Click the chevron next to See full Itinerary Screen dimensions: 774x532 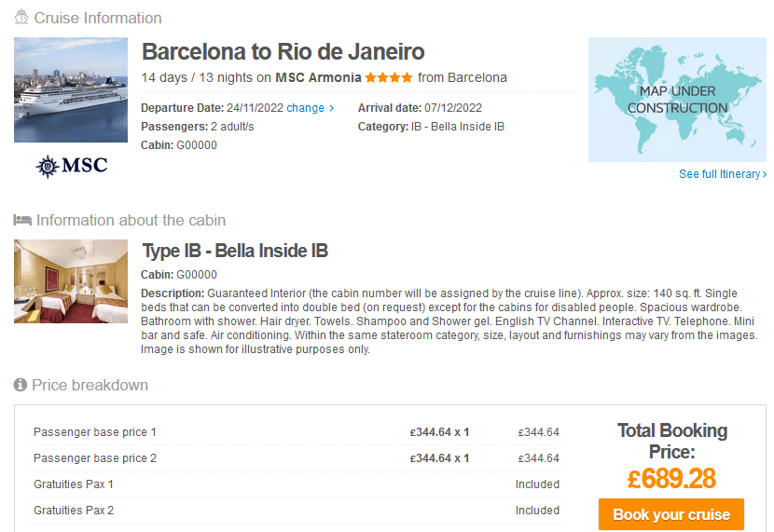pyautogui.click(x=765, y=174)
